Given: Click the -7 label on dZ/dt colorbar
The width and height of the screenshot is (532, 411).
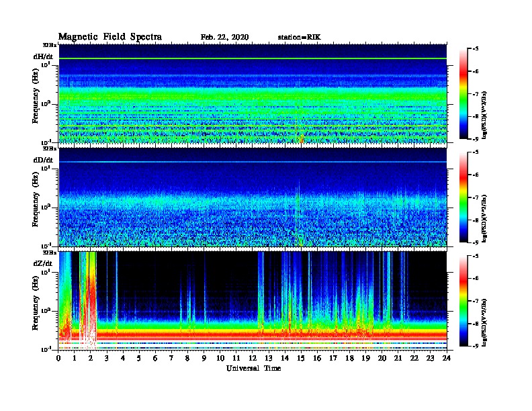Looking at the screenshot, I should coord(476,301).
